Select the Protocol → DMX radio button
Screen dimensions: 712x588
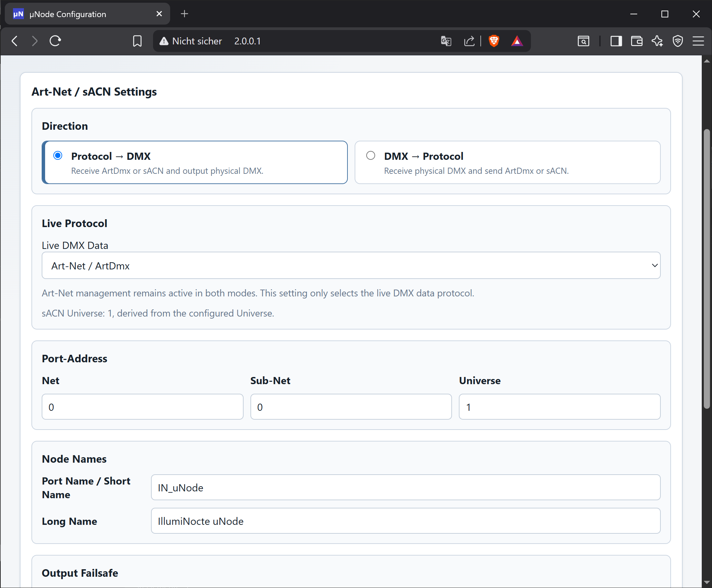coord(58,156)
